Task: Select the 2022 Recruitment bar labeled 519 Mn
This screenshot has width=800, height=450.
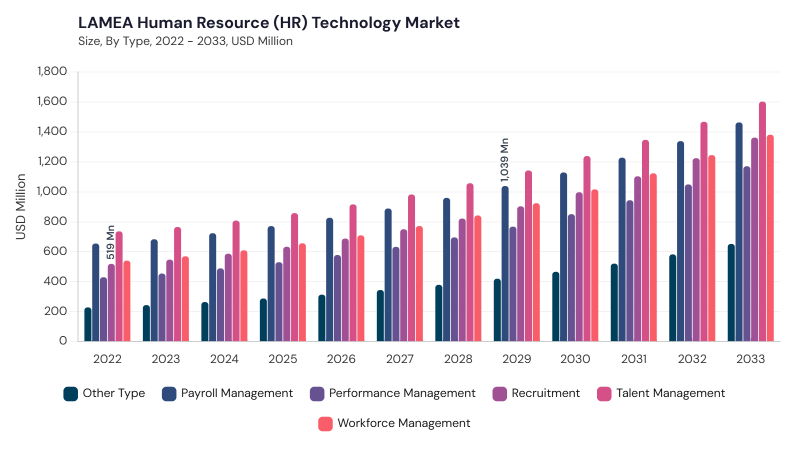Action: 111,303
